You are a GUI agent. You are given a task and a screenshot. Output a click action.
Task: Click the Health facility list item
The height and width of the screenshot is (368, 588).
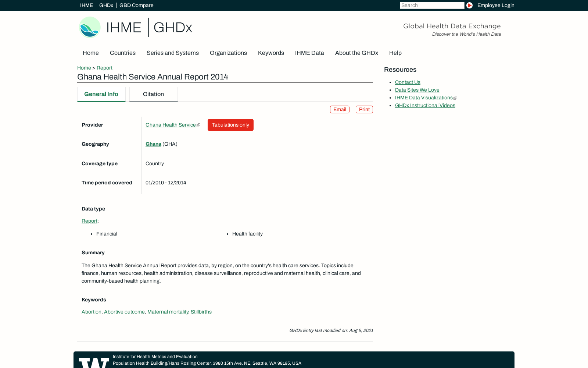pyautogui.click(x=247, y=234)
